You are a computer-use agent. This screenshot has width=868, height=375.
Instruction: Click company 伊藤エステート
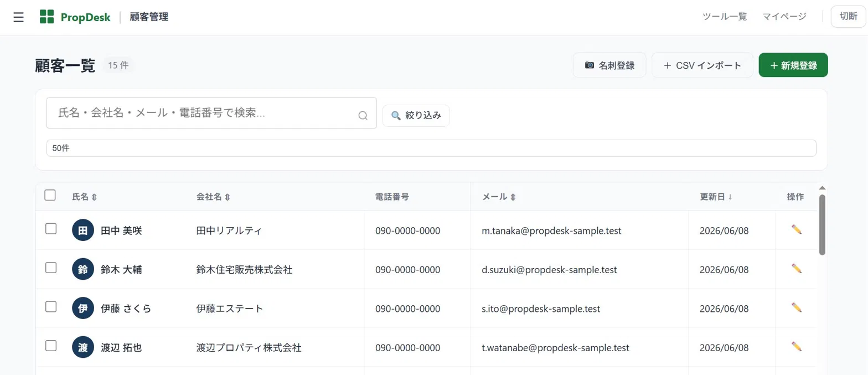(229, 309)
